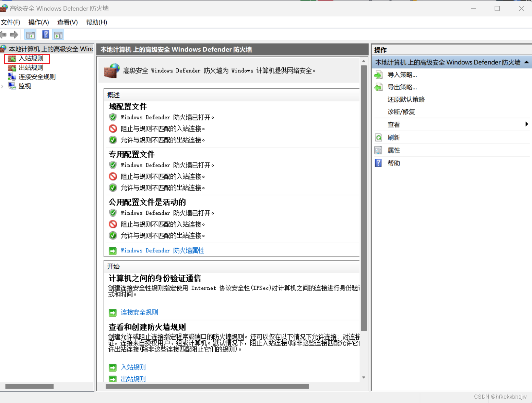
Task: Click the 导入策略 green arrow icon
Action: (x=378, y=75)
